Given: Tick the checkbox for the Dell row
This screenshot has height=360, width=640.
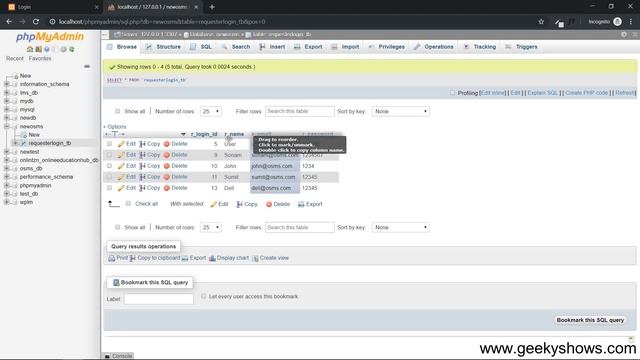Looking at the screenshot, I should (109, 188).
